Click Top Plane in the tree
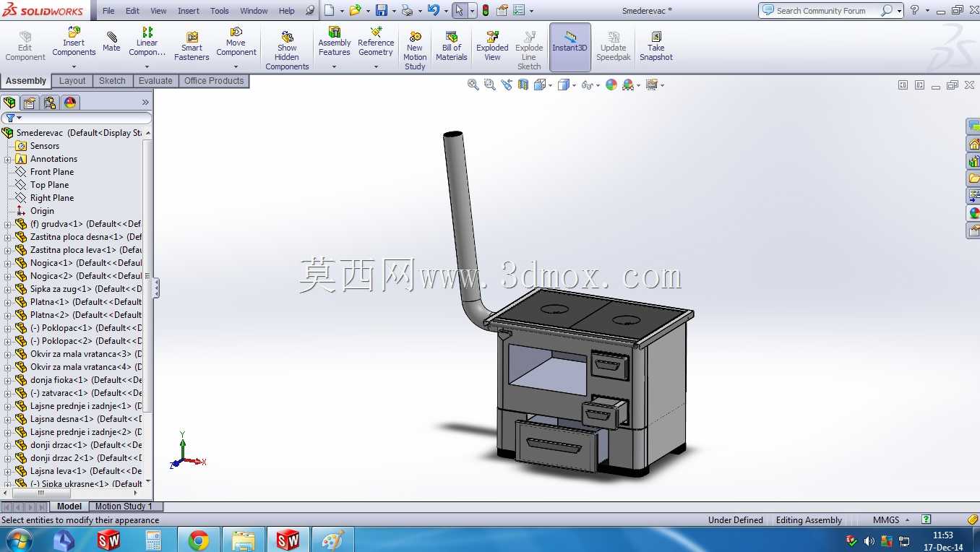The height and width of the screenshot is (552, 980). pos(49,185)
